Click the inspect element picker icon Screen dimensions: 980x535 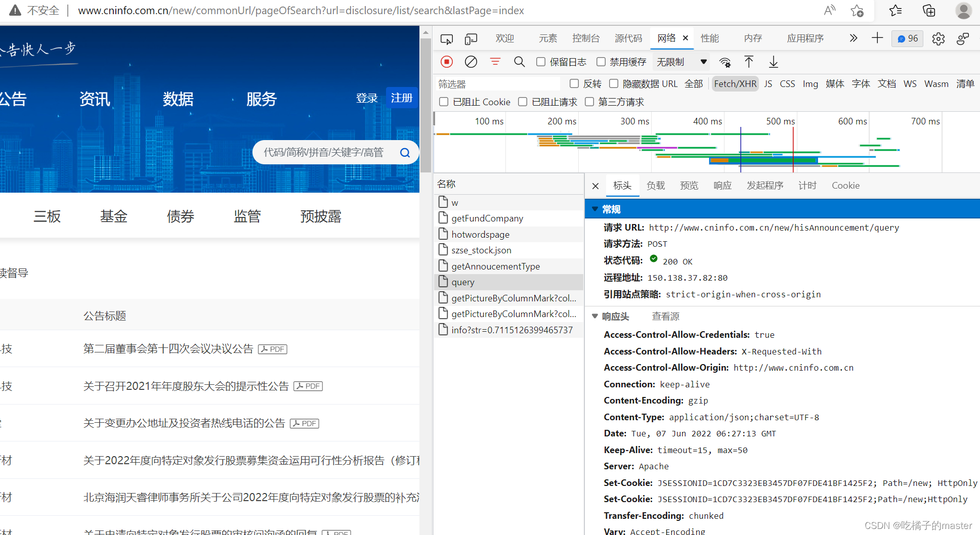pyautogui.click(x=446, y=39)
